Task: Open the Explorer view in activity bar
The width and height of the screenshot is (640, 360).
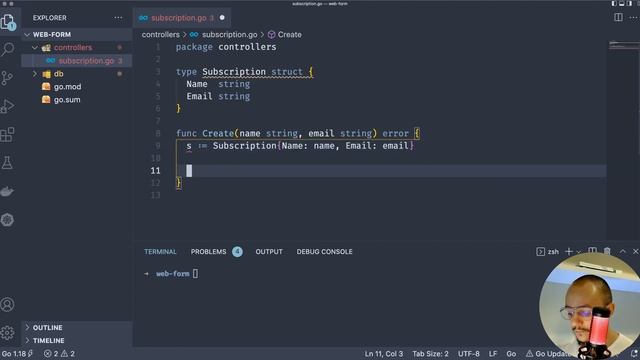Action: tap(8, 22)
